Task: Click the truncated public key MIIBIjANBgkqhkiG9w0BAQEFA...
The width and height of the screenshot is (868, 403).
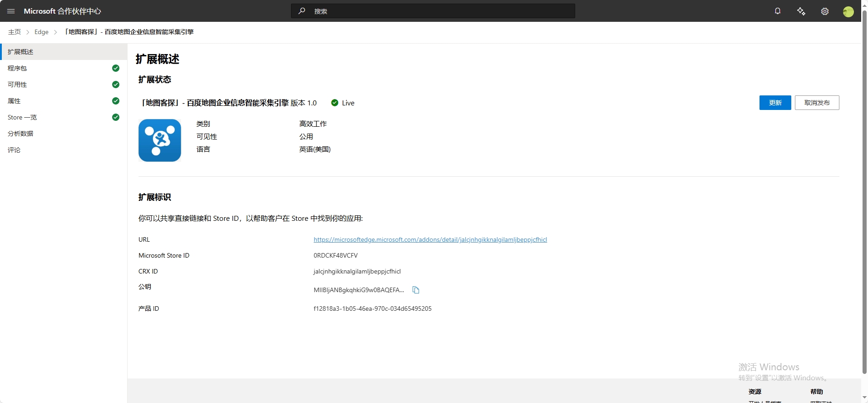Action: pyautogui.click(x=359, y=290)
